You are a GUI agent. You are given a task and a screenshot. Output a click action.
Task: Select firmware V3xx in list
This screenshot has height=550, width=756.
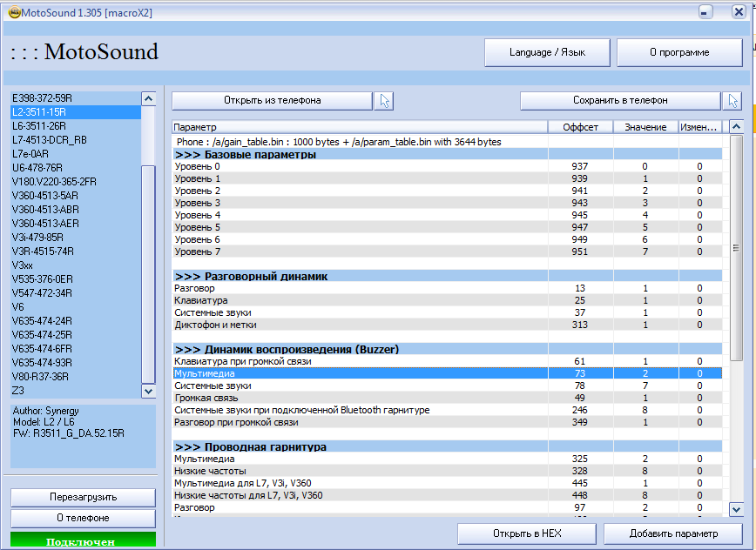coord(76,265)
